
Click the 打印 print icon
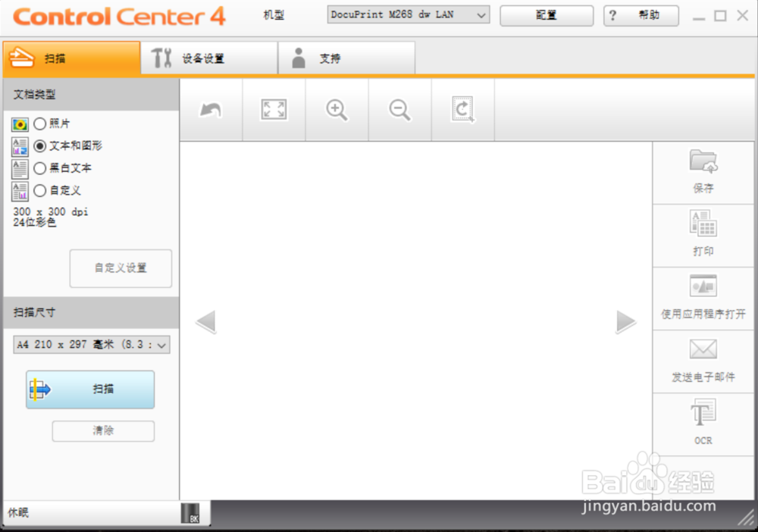[x=703, y=224]
